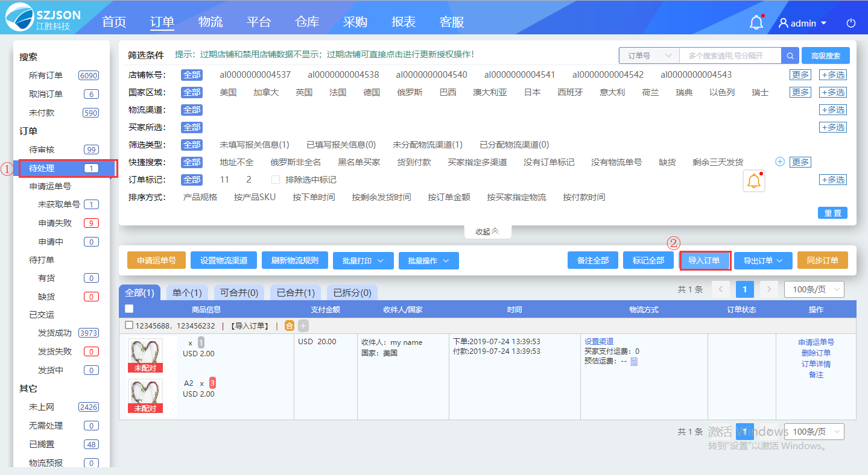
Task: Click the 刷新物流规则 button
Action: [x=294, y=260]
